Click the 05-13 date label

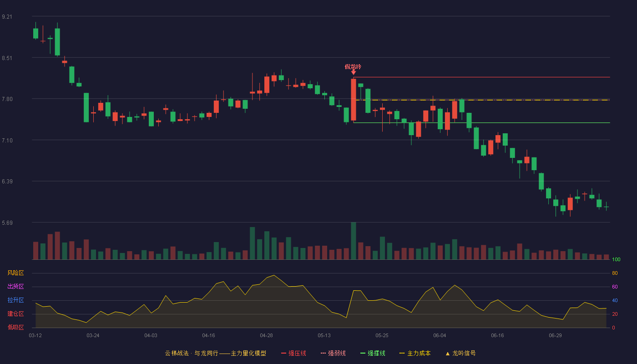324,335
